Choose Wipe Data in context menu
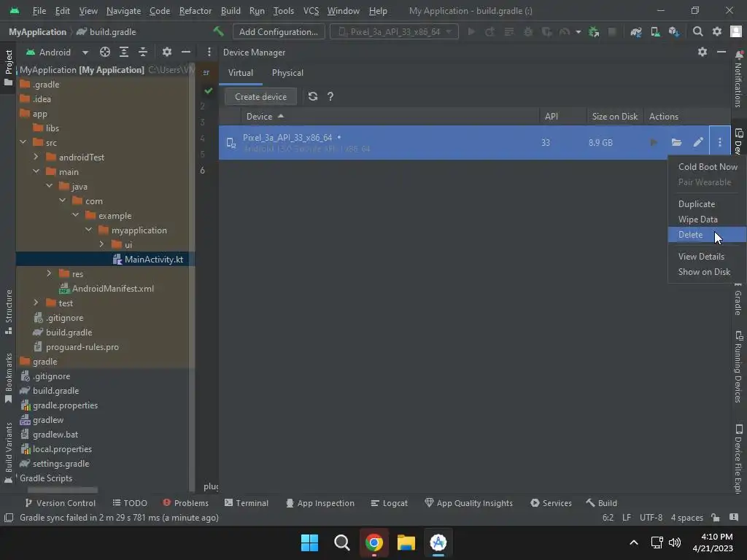This screenshot has width=747, height=560. click(x=707, y=219)
